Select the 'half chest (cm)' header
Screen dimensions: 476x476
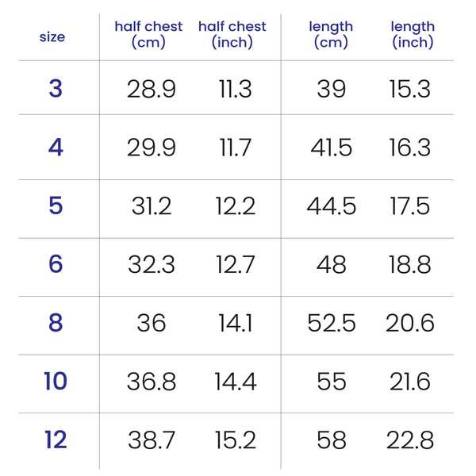click(x=148, y=34)
